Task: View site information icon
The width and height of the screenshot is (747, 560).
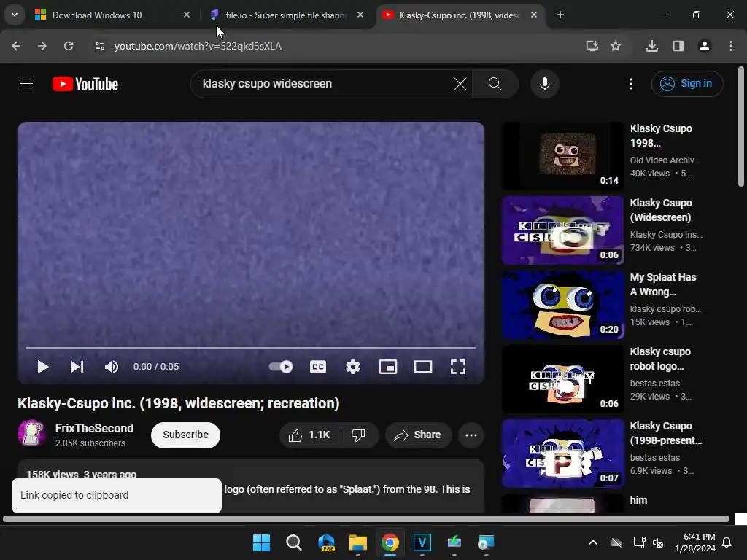Action: point(99,46)
